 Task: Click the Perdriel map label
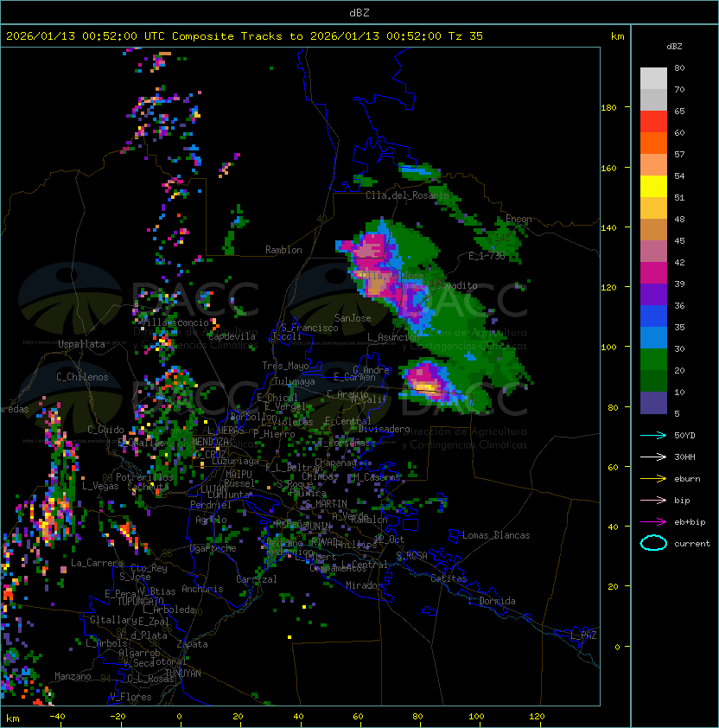[x=211, y=504]
